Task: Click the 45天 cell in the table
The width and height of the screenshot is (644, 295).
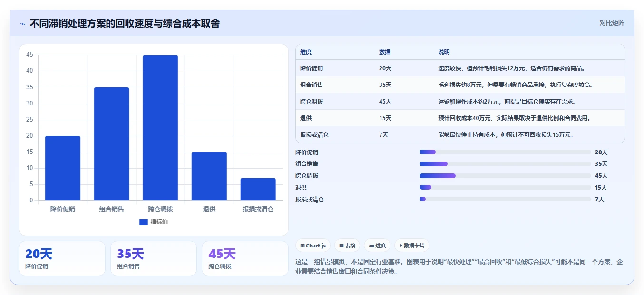Action: 385,102
